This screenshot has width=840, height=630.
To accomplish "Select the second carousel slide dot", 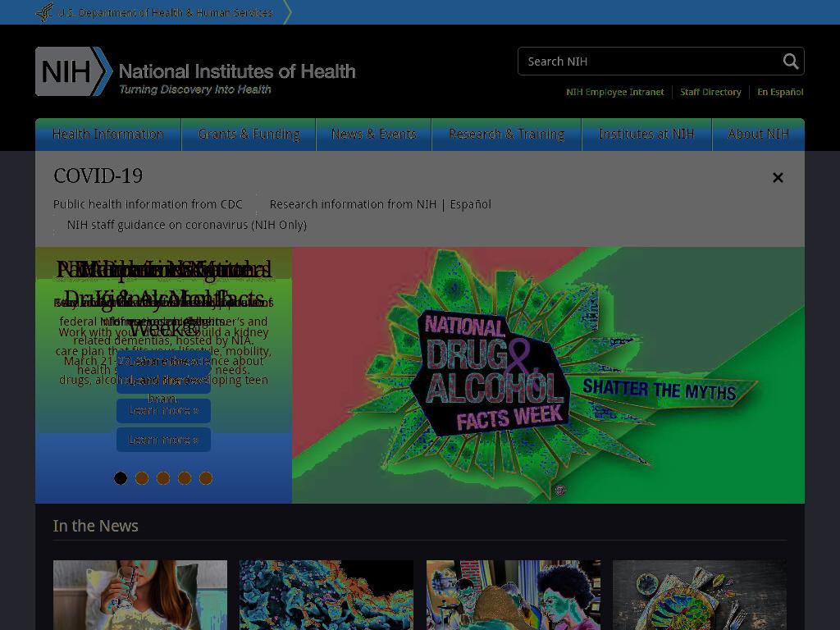I will coord(142,478).
